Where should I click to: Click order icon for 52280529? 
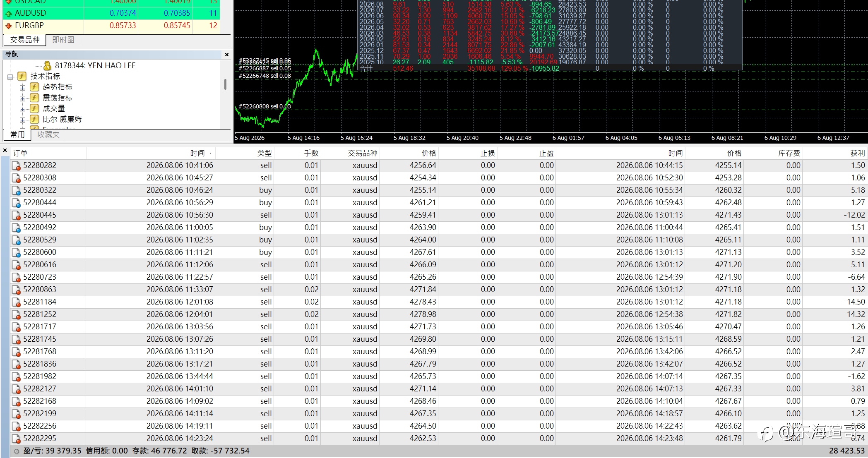coord(16,240)
